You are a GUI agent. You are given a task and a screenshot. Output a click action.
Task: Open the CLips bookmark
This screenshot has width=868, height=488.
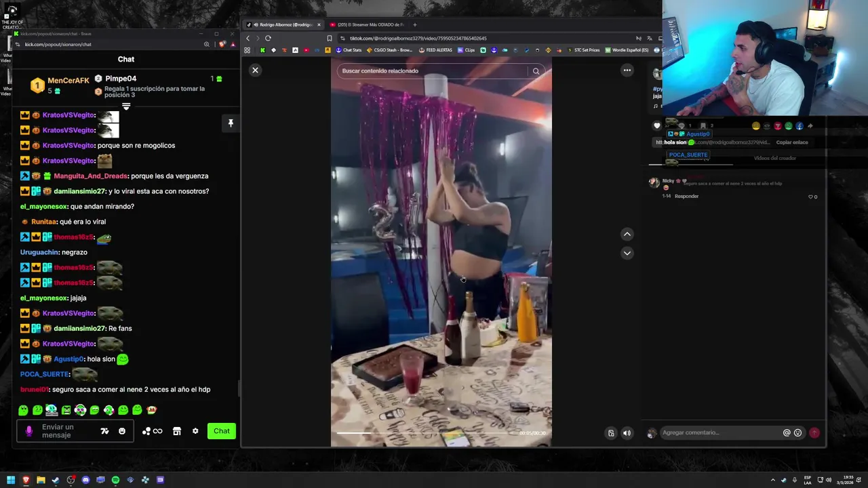[467, 50]
